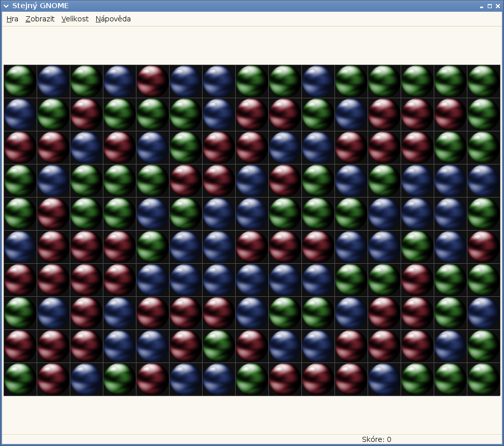Viewport: 504px width, 446px height.
Task: Click the green ball in the top-left corner
Action: 20,81
